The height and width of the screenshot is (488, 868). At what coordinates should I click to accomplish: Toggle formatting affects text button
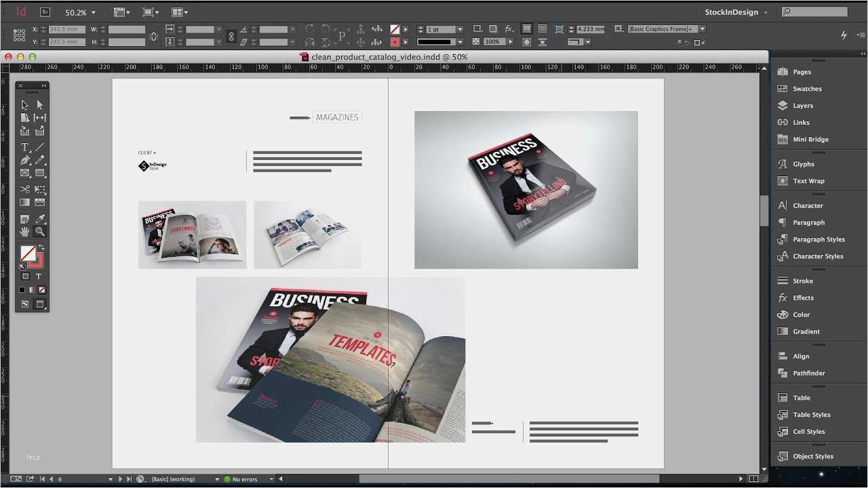coord(39,277)
